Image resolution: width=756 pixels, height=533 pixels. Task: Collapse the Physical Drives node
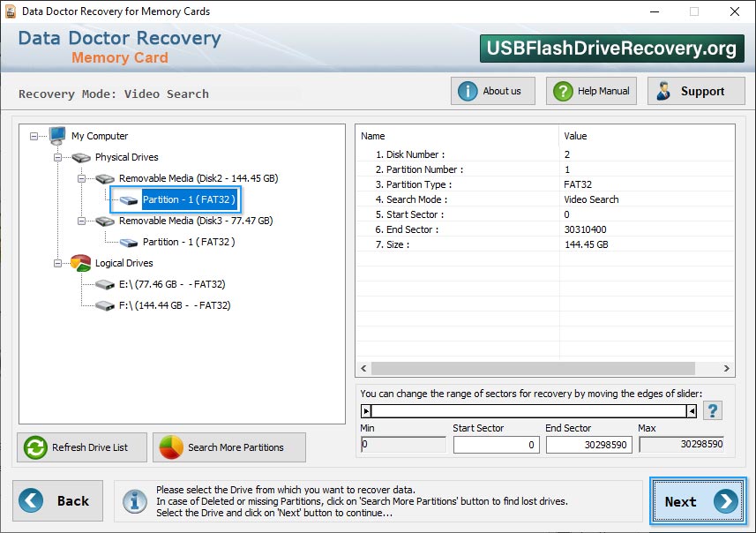(58, 158)
